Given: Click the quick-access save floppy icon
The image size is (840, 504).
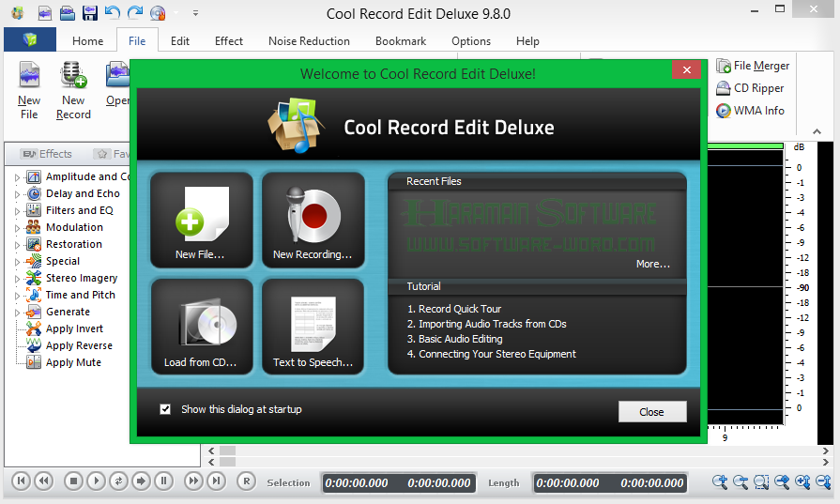Looking at the screenshot, I should tap(90, 12).
